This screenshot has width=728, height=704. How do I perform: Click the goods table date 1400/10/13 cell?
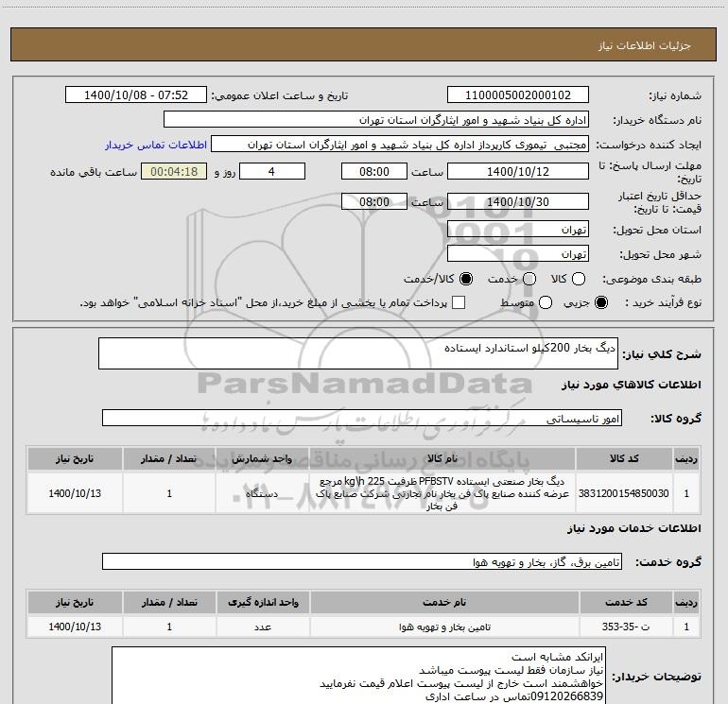click(75, 493)
